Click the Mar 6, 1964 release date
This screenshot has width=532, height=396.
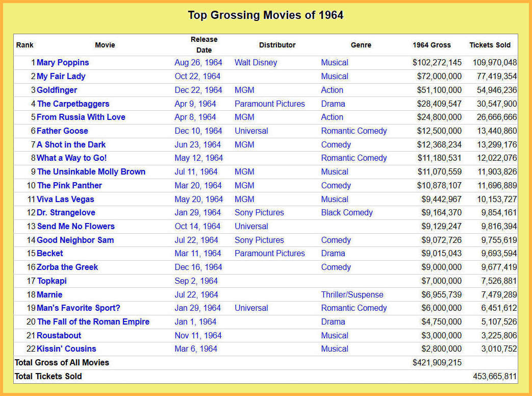196,349
